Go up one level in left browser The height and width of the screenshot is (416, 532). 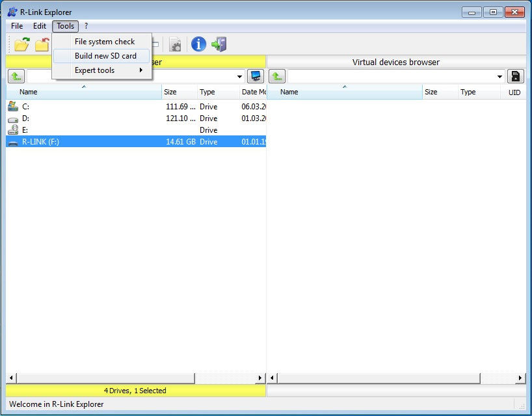tap(16, 76)
